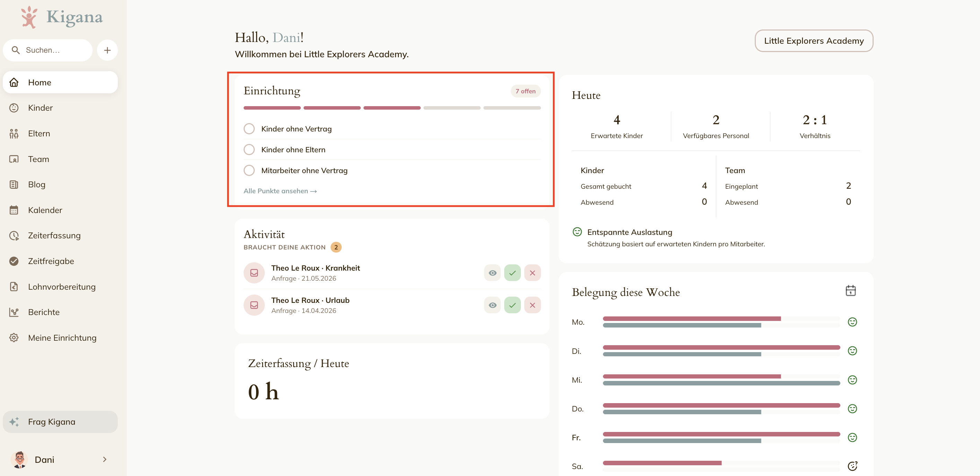Tick the Kinder ohne Eltern circle
Screen dimensions: 980x476
[x=249, y=150]
